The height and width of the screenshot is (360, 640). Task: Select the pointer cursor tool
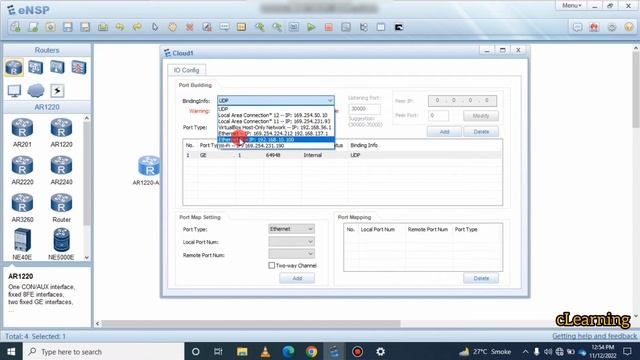155,27
